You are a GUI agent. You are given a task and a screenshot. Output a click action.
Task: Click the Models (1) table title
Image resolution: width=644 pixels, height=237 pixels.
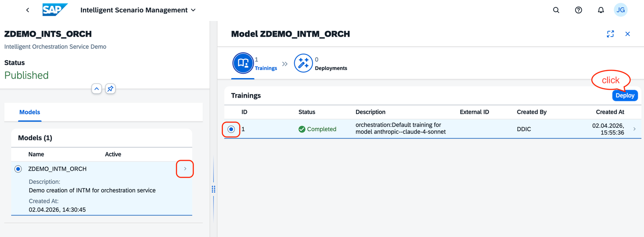35,138
